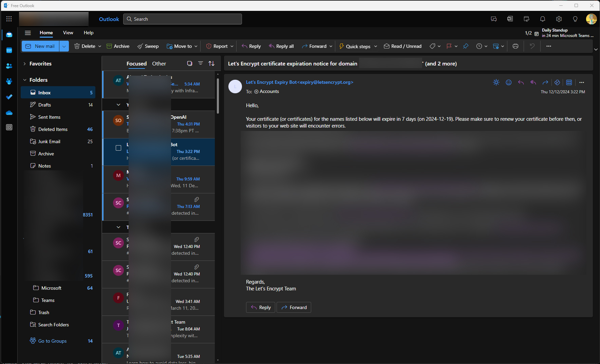Screen dimensions: 600x364
Task: Open Settings gear icon
Action: point(559,19)
